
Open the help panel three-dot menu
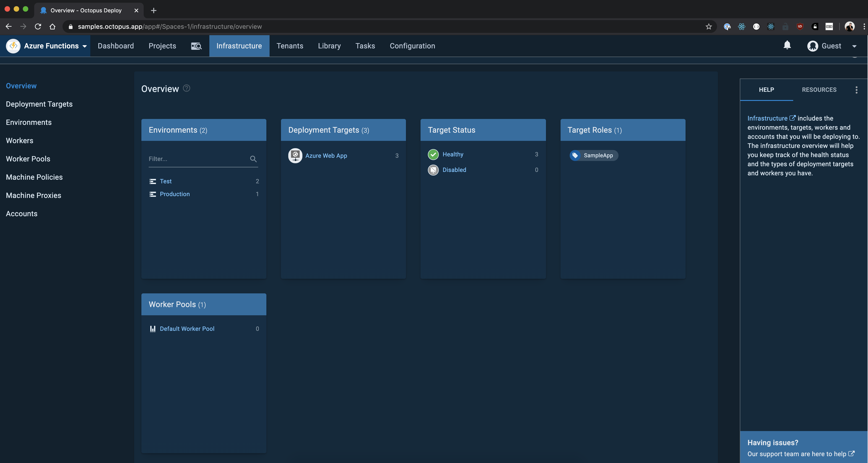click(x=856, y=90)
